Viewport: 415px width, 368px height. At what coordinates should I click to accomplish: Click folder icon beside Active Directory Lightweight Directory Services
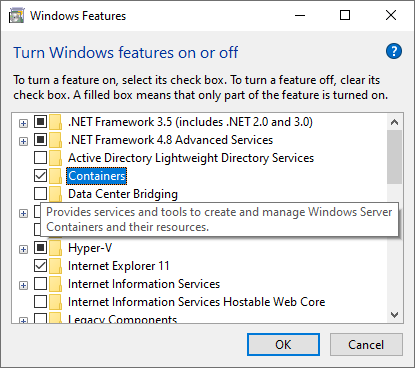(x=55, y=158)
